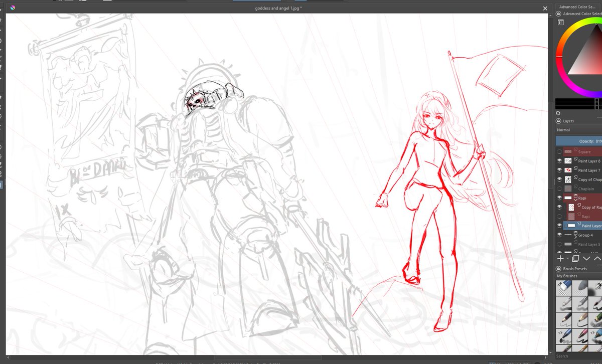Viewport: 602px width, 364px height.
Task: Select the tan pencil brush preset
Action: tap(580, 319)
